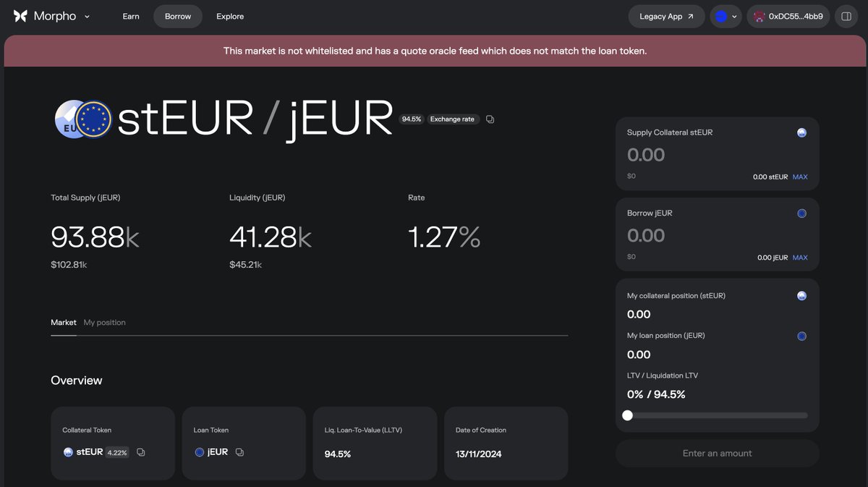Copy the market ID using header copy icon
868x487 pixels.
click(490, 119)
